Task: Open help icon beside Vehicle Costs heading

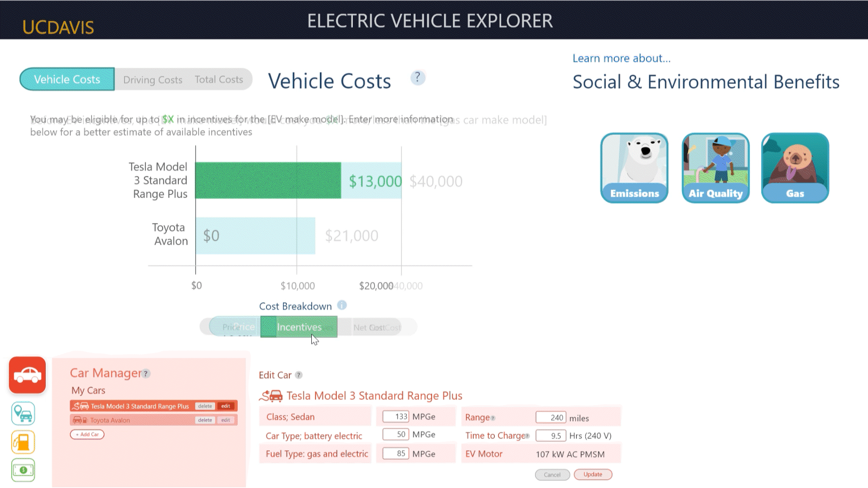Action: [417, 77]
